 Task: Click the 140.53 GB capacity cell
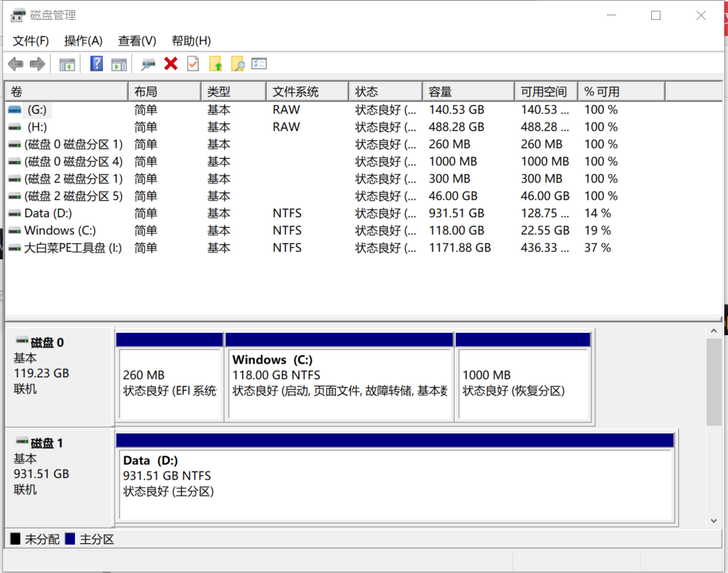(456, 110)
